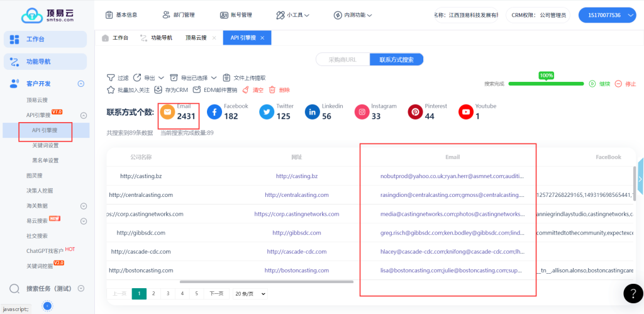The width and height of the screenshot is (644, 314).
Task: Go to page 3 in pagination
Action: pyautogui.click(x=167, y=294)
